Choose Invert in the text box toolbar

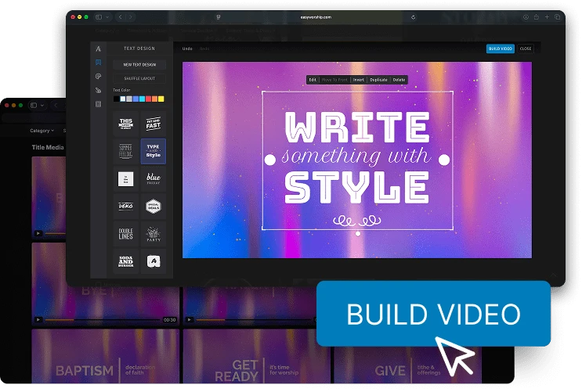[x=358, y=80]
